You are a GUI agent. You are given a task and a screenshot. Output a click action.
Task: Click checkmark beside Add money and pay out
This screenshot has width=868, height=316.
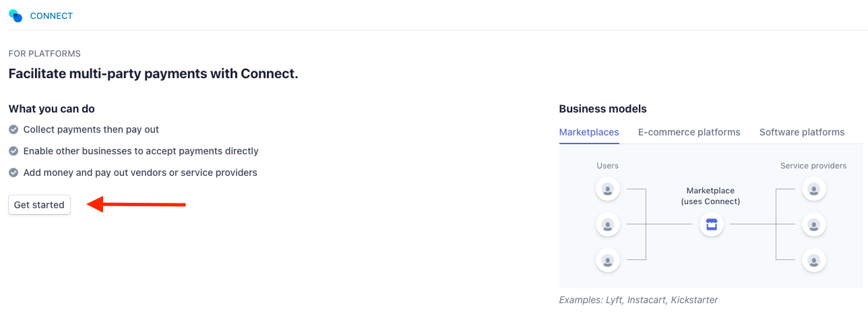click(13, 172)
